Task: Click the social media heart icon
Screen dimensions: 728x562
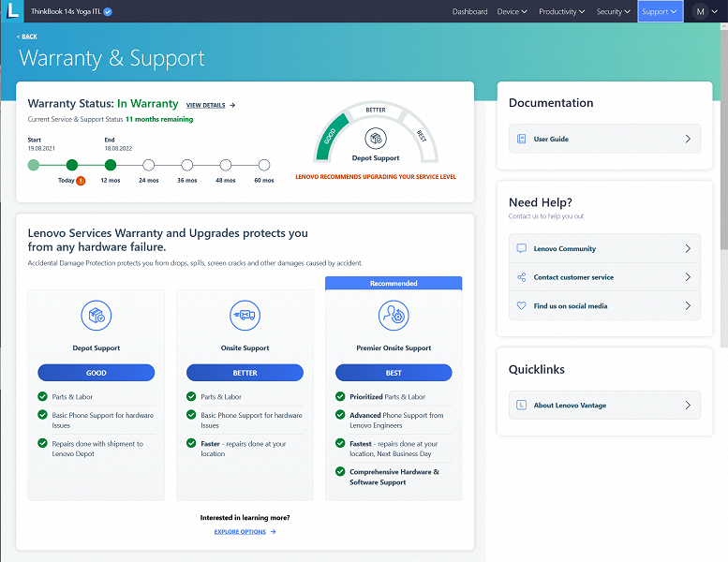Action: [521, 306]
